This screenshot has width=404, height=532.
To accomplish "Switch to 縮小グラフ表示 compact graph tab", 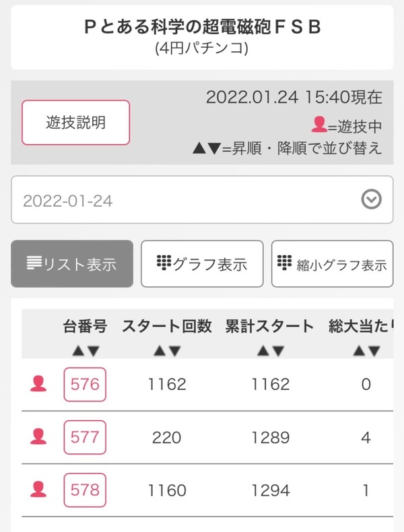I will tap(333, 263).
